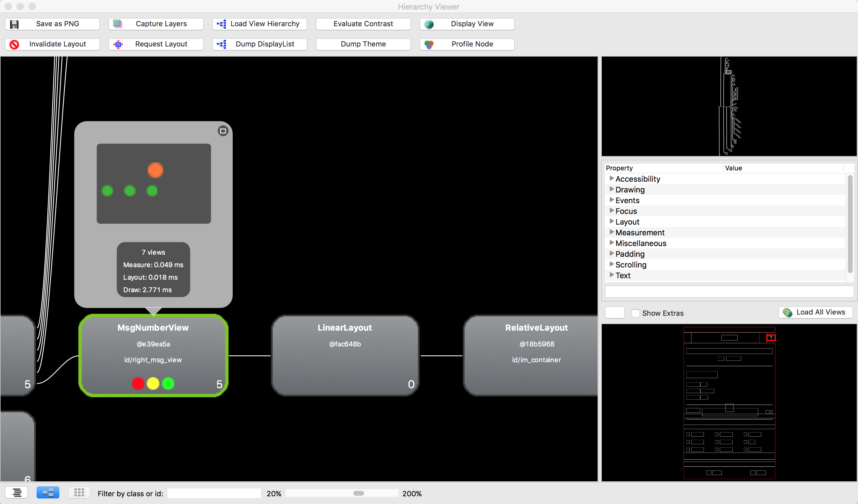Click the Save as PNG floppy icon
Screen dimensions: 858x504
pos(14,24)
